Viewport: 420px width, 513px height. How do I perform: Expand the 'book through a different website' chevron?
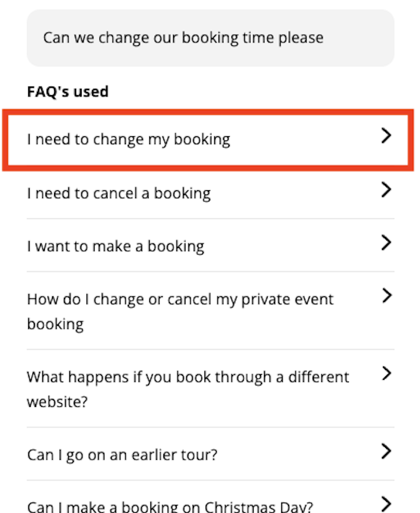(x=386, y=374)
